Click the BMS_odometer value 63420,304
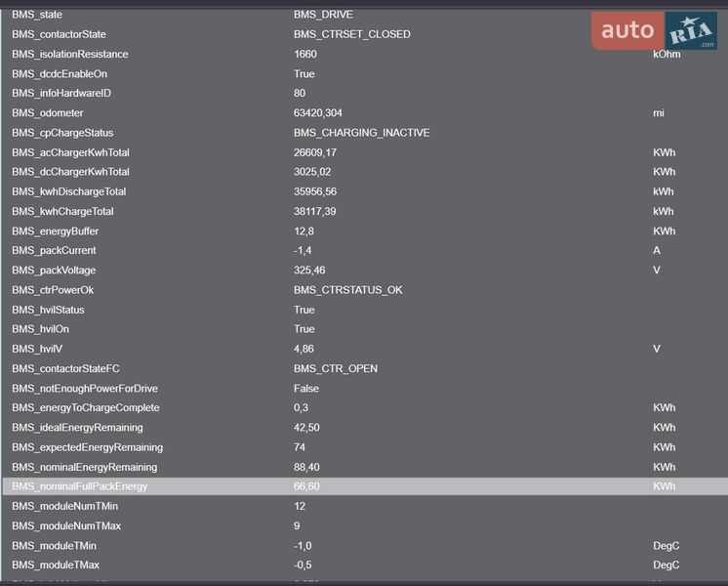Viewport: 728px width, 586px height. click(x=317, y=113)
